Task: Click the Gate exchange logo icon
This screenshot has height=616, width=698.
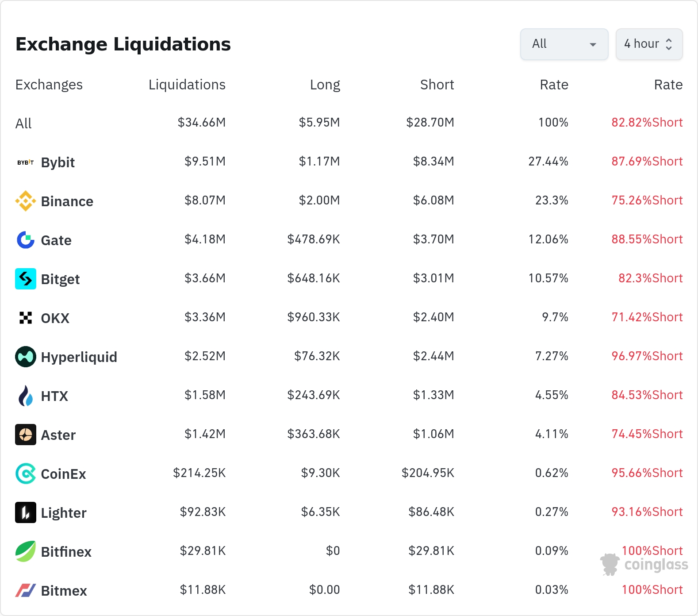Action: coord(26,240)
